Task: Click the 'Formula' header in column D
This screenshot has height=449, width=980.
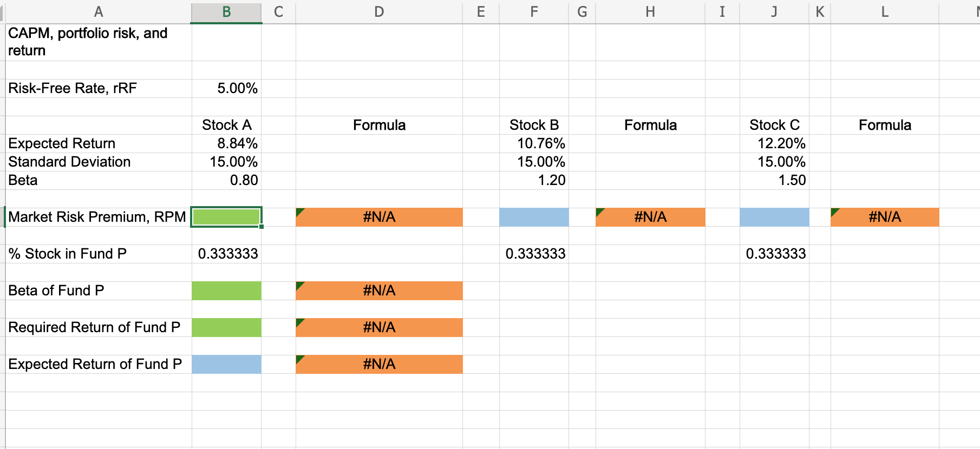Action: coord(379,125)
